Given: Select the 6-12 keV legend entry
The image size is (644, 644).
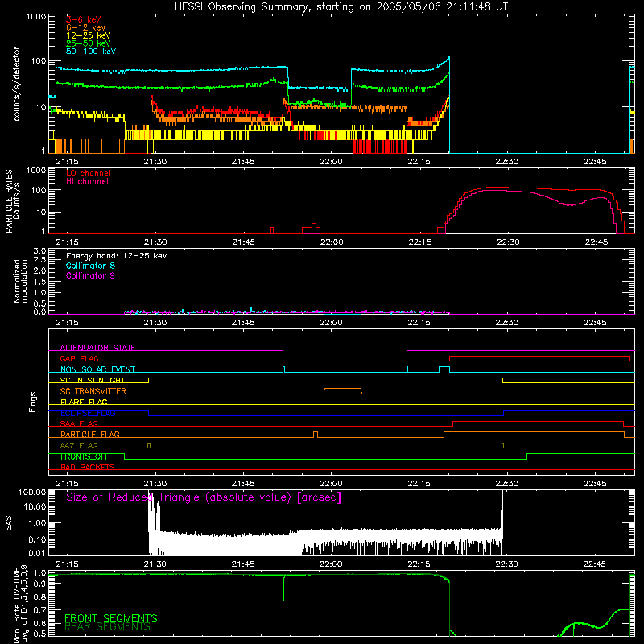Looking at the screenshot, I should point(86,27).
